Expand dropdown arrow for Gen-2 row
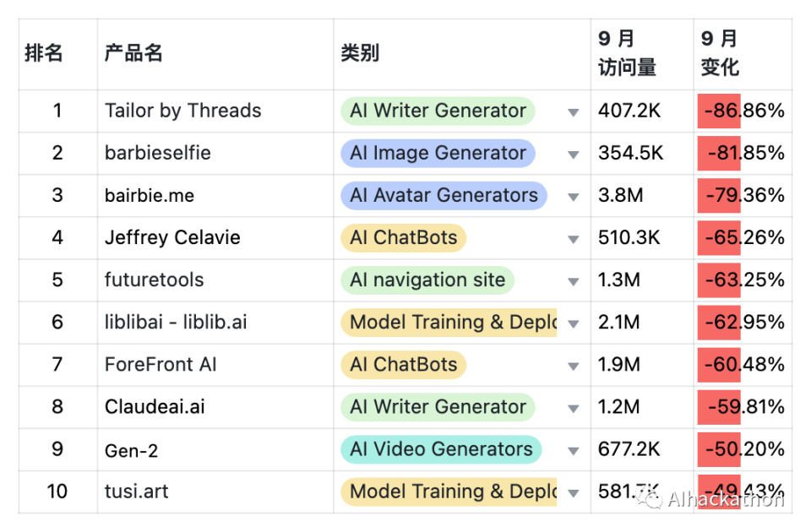 tap(574, 450)
